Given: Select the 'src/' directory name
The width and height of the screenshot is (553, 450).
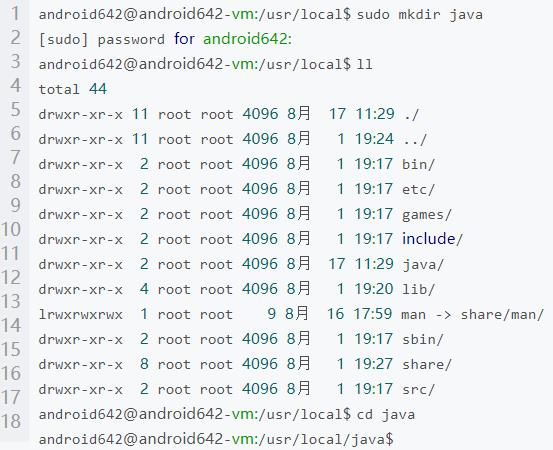Looking at the screenshot, I should [x=418, y=389].
